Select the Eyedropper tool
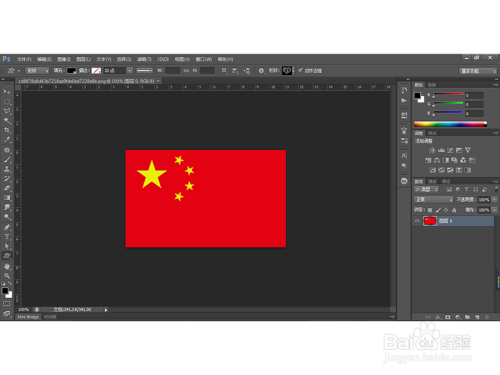 pos(7,140)
